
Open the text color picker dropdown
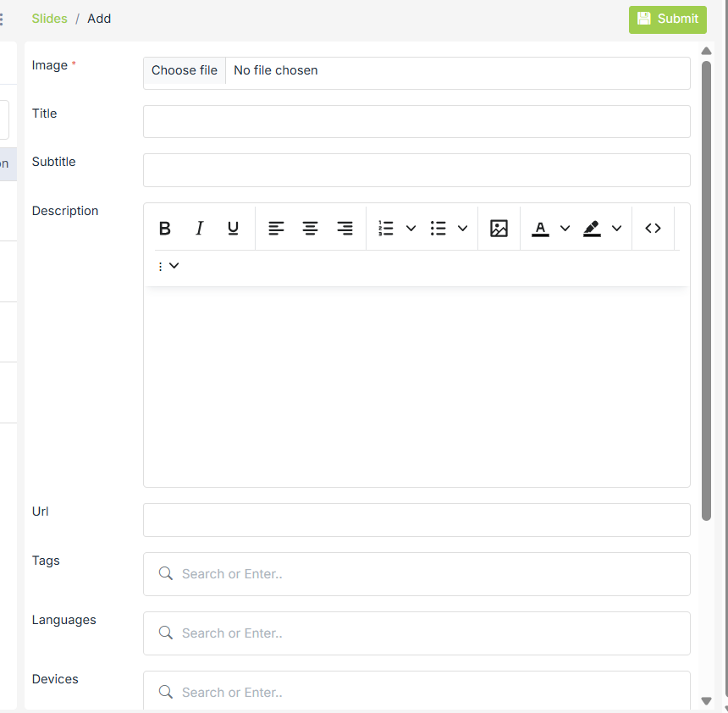[x=565, y=228]
